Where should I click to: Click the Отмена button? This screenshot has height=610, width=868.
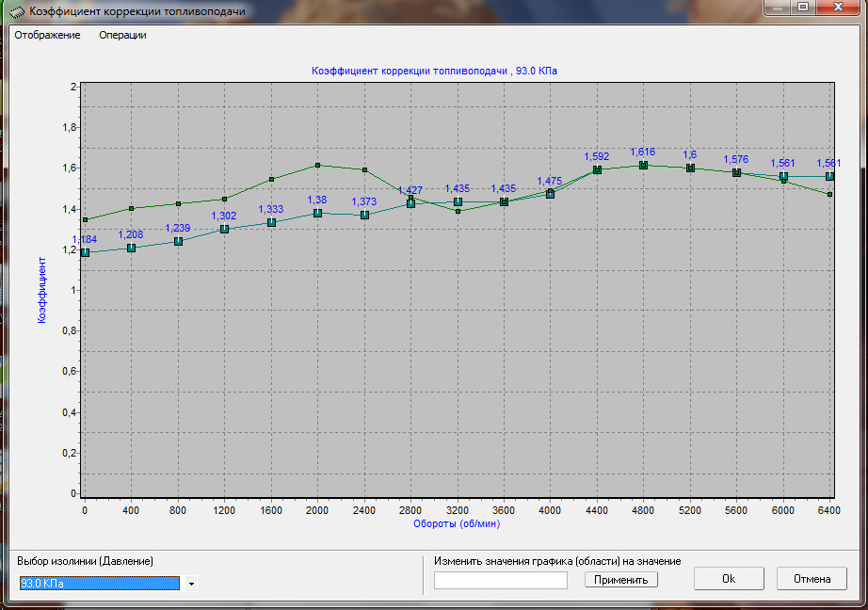pyautogui.click(x=812, y=579)
